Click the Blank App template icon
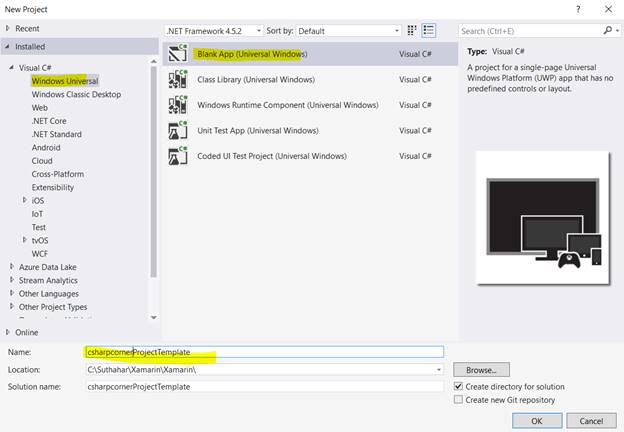The height and width of the screenshot is (432, 624). point(178,53)
